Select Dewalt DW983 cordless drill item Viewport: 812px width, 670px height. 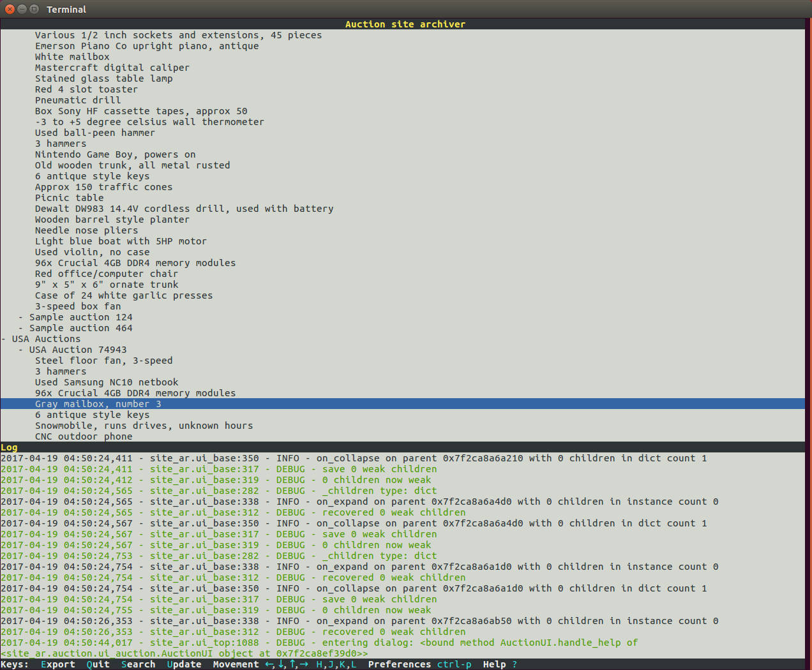[184, 209]
